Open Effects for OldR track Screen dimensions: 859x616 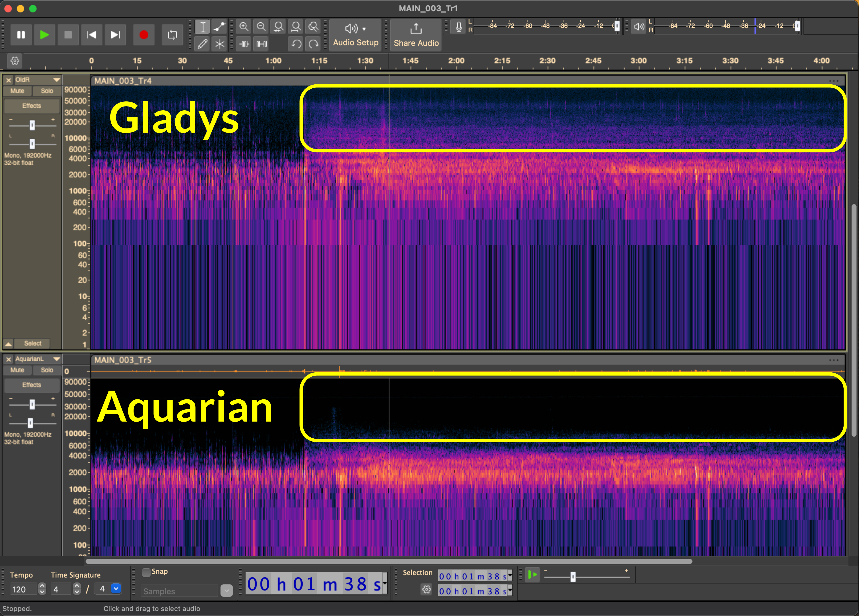32,106
